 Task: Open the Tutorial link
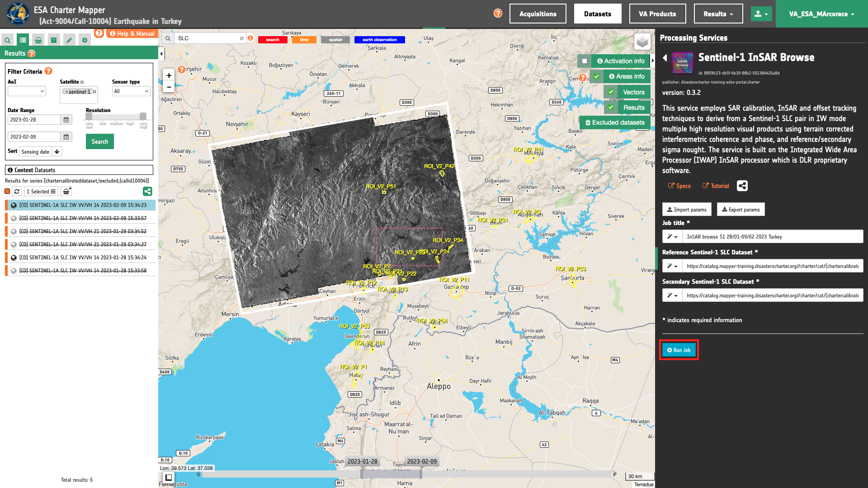click(x=716, y=186)
